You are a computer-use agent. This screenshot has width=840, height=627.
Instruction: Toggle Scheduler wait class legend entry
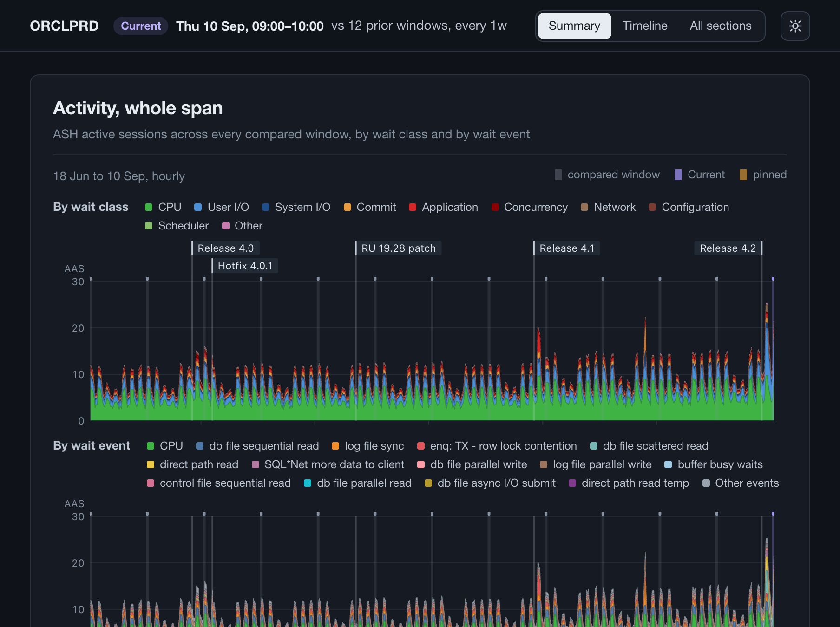[177, 226]
